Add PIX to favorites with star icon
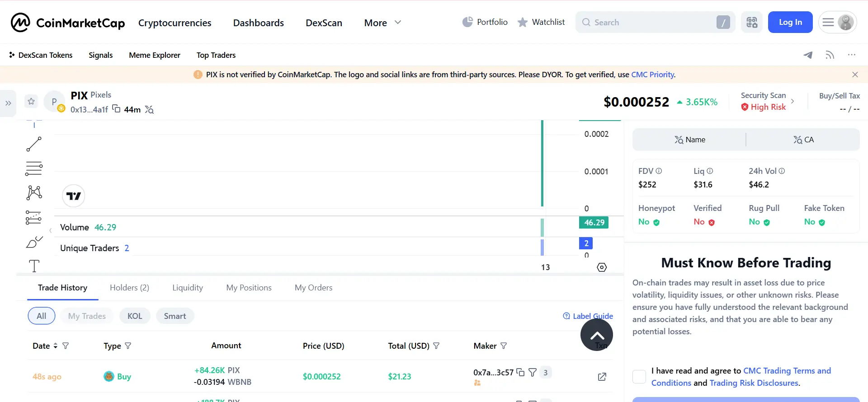This screenshot has width=868, height=402. pyautogui.click(x=31, y=101)
